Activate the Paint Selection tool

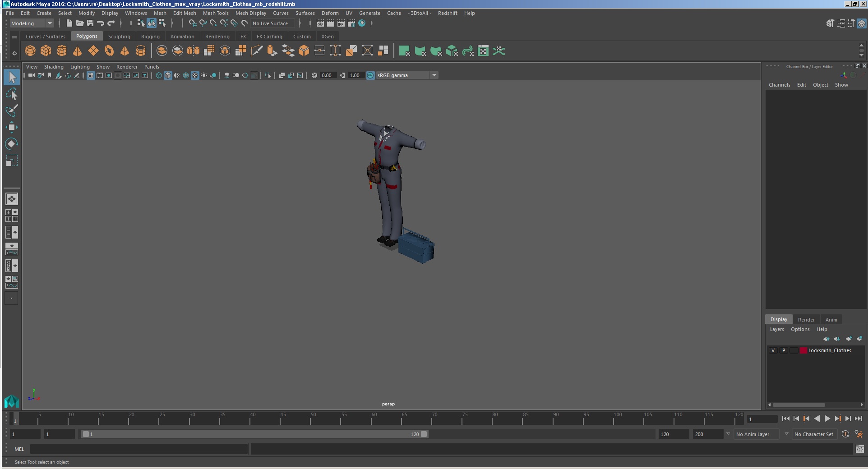point(12,110)
